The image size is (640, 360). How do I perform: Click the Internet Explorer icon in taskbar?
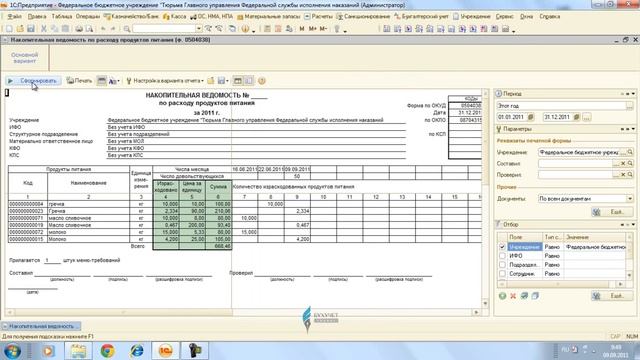click(x=137, y=351)
